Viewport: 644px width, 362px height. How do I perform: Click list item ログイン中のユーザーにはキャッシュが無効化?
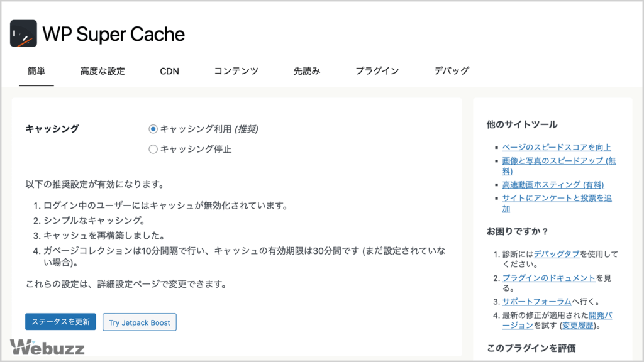[x=166, y=206]
